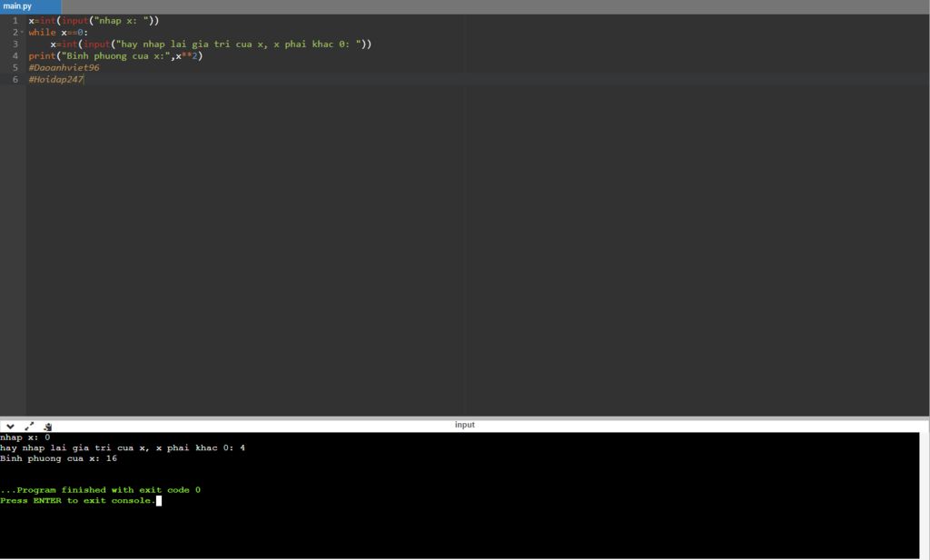Click the "while x==0:" code line
Image resolution: width=930 pixels, height=560 pixels.
(x=58, y=33)
